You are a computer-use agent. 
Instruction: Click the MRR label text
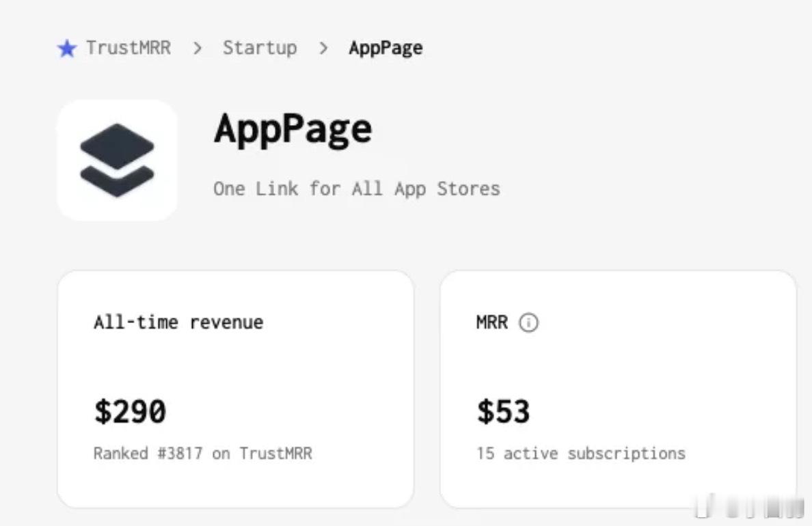tap(492, 322)
